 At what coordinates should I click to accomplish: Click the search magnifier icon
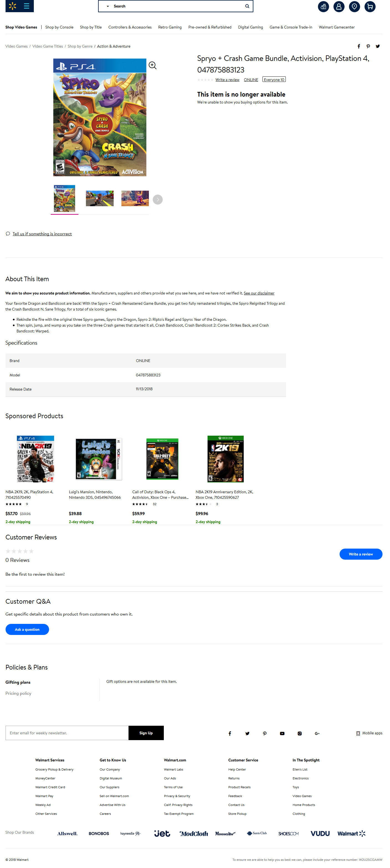[247, 6]
